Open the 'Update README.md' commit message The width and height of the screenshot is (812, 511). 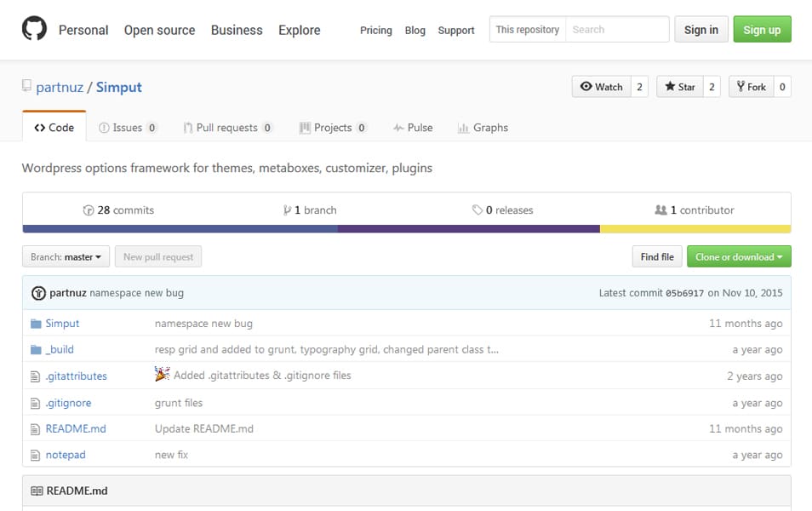point(204,428)
